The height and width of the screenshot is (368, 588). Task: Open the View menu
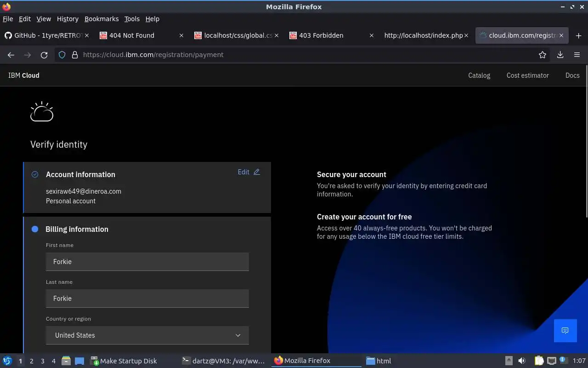pos(44,19)
